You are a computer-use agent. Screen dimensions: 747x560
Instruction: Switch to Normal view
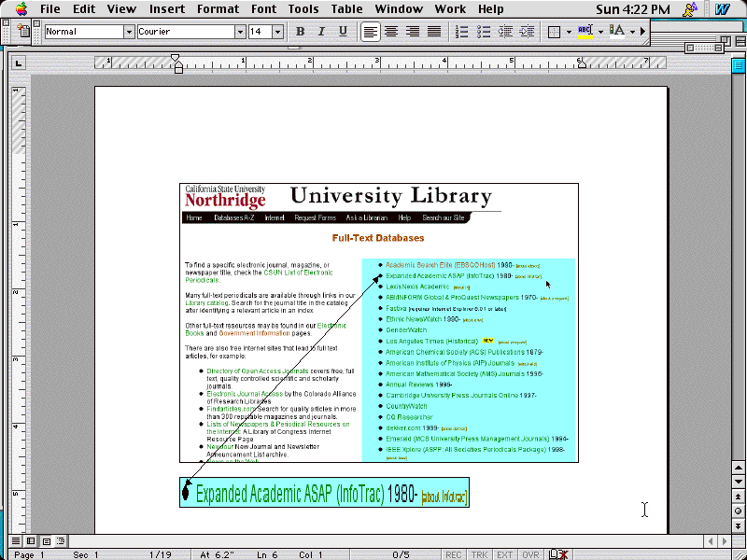pos(16,541)
